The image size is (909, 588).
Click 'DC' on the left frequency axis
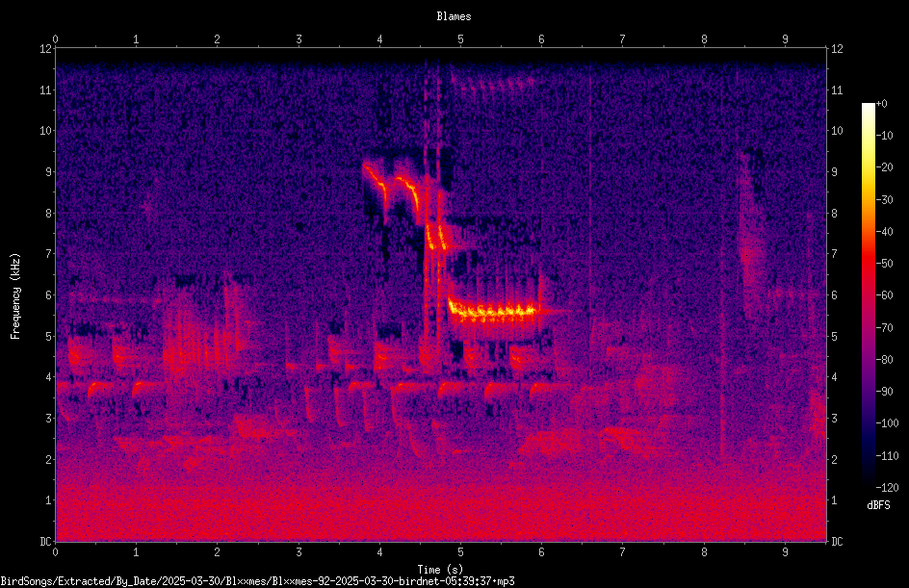pos(45,542)
